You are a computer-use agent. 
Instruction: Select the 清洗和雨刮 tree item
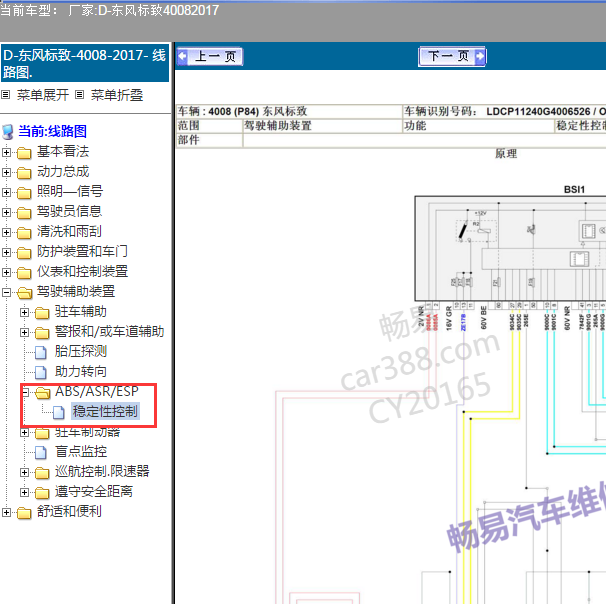69,231
